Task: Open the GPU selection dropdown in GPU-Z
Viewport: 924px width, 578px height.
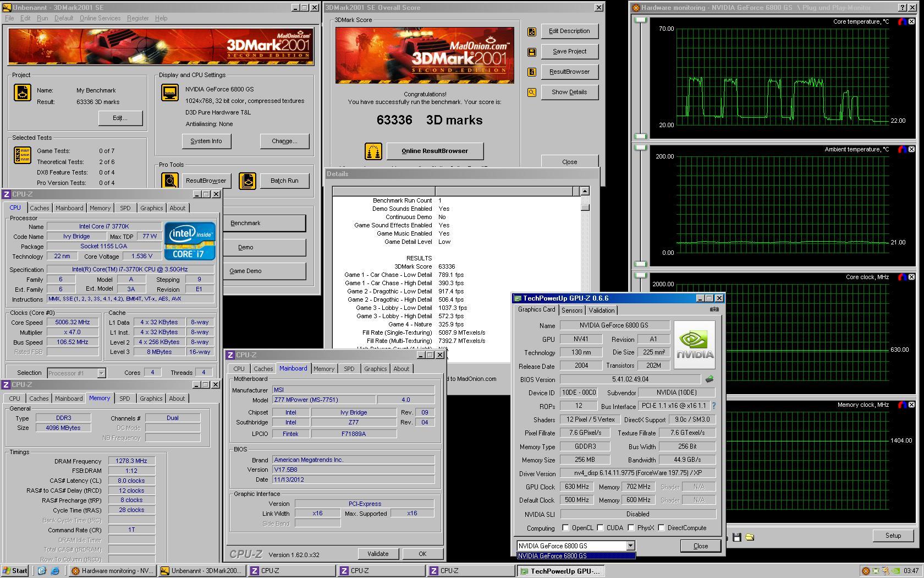Action: pyautogui.click(x=630, y=546)
